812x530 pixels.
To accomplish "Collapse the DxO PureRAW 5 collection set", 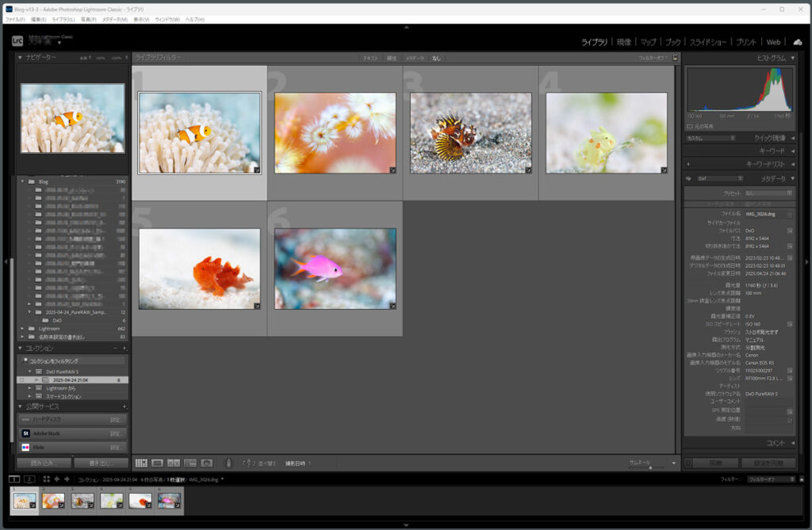I will [29, 372].
